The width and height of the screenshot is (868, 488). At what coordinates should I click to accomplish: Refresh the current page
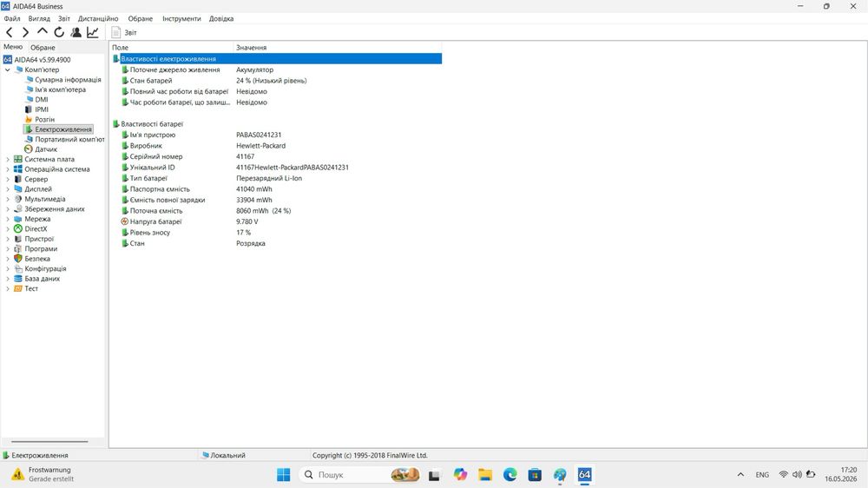coord(59,33)
